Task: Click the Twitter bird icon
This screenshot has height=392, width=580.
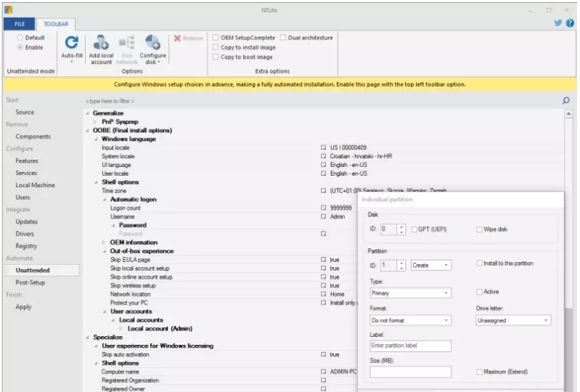Action: tap(558, 23)
